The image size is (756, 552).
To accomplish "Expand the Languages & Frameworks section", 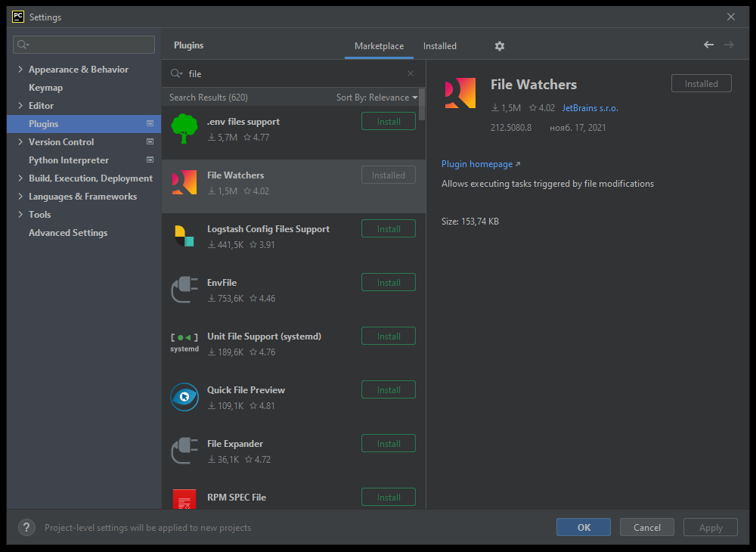I will pyautogui.click(x=20, y=196).
